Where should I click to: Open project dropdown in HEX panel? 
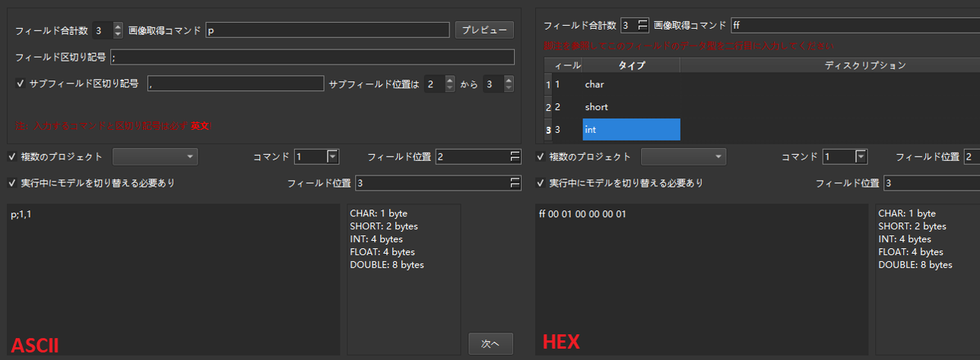(683, 156)
